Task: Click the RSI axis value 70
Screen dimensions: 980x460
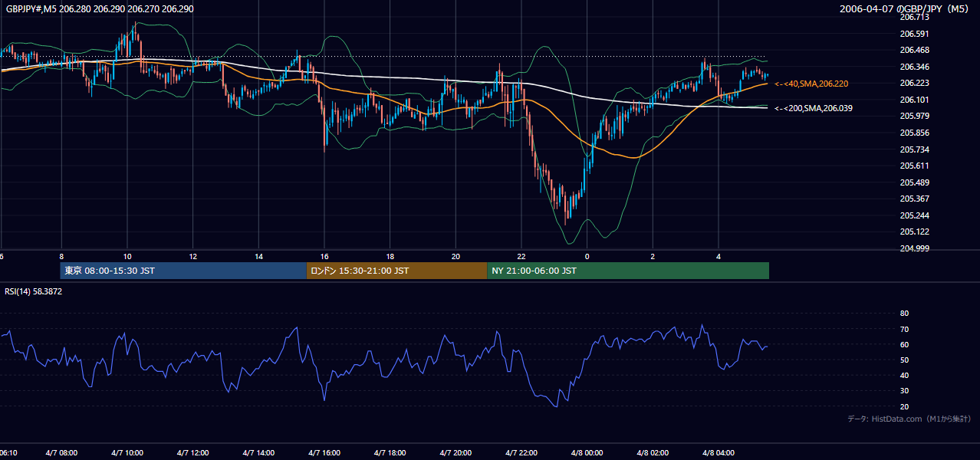Action: point(904,329)
